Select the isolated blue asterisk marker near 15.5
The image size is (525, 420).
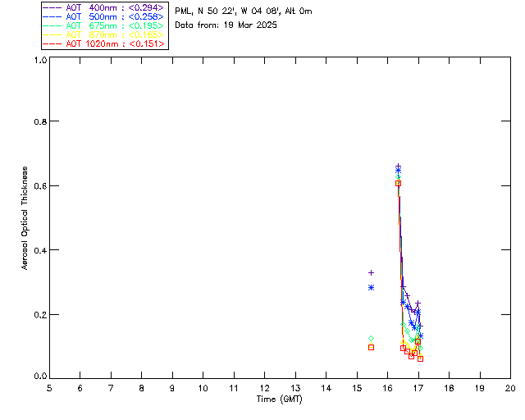click(x=371, y=288)
